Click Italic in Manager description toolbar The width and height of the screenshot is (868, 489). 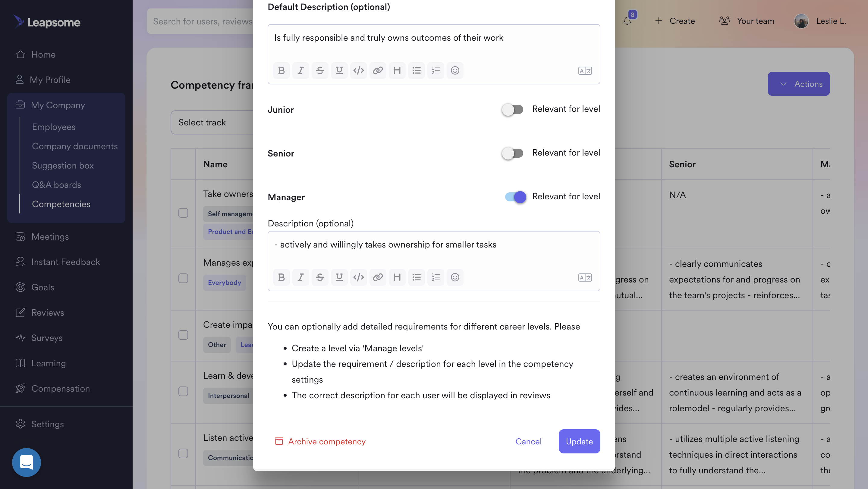click(x=300, y=277)
